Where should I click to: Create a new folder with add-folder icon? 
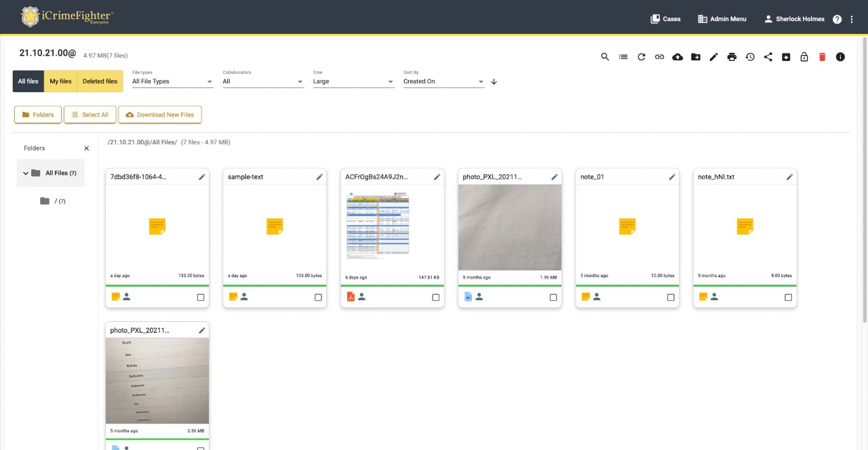coord(696,57)
